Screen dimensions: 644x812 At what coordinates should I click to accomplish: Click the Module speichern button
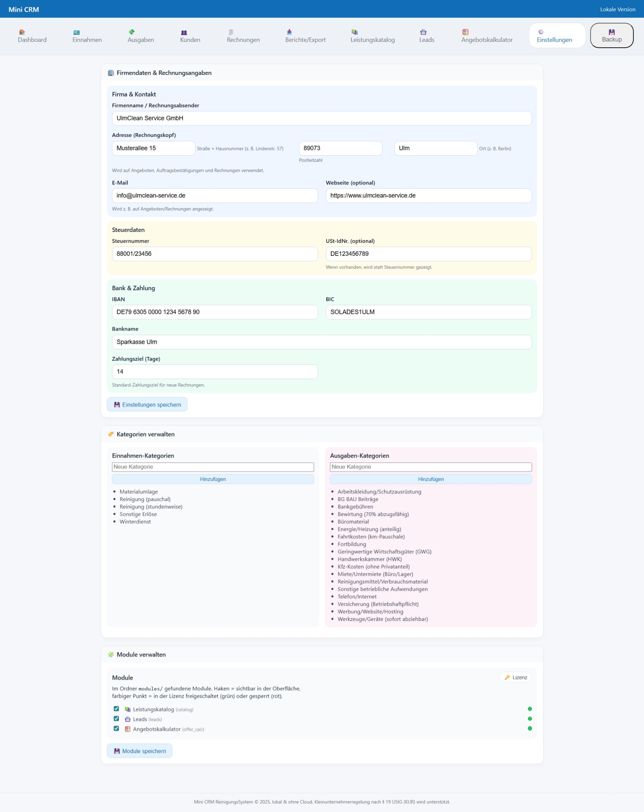pyautogui.click(x=140, y=751)
